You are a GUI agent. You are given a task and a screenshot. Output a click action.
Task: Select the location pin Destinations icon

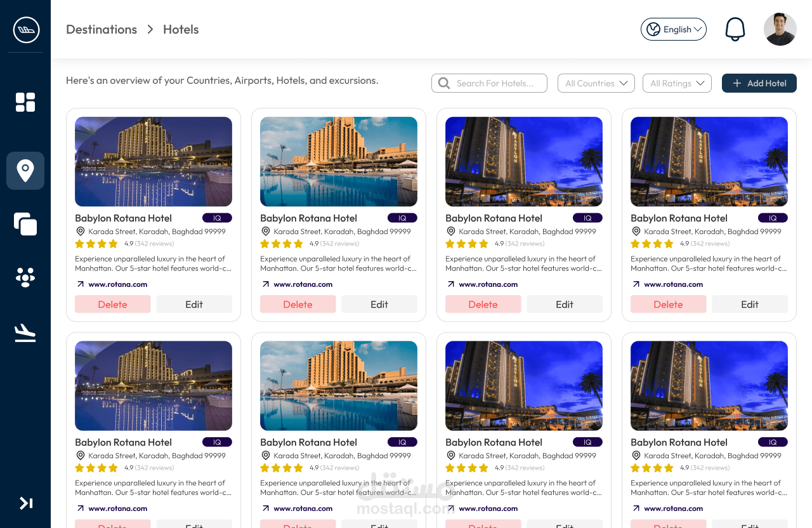coord(25,171)
